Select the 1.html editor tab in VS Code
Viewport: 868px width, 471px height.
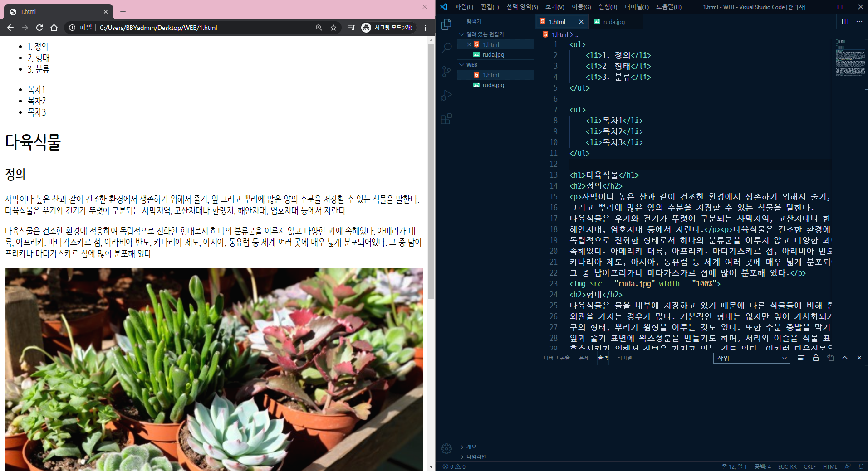click(x=557, y=22)
